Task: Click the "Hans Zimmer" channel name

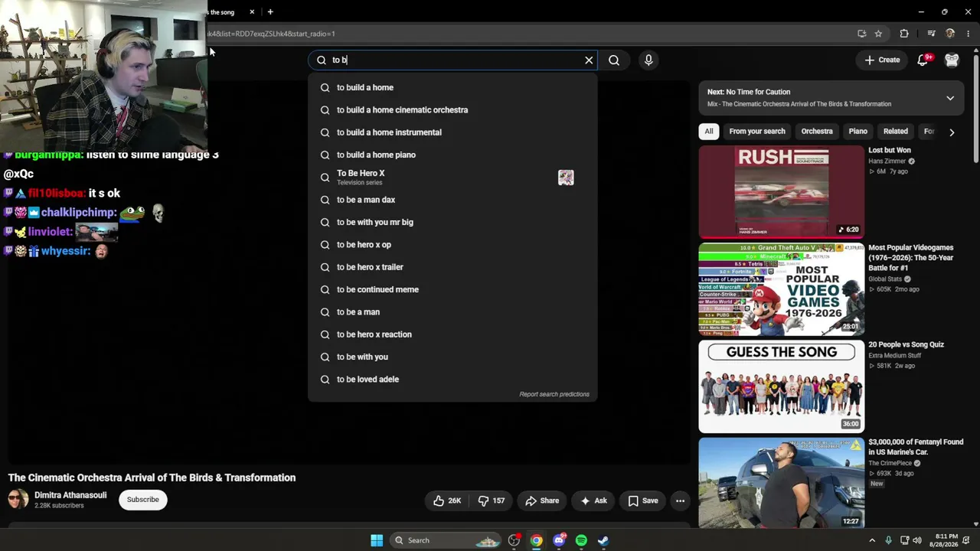Action: tap(887, 161)
